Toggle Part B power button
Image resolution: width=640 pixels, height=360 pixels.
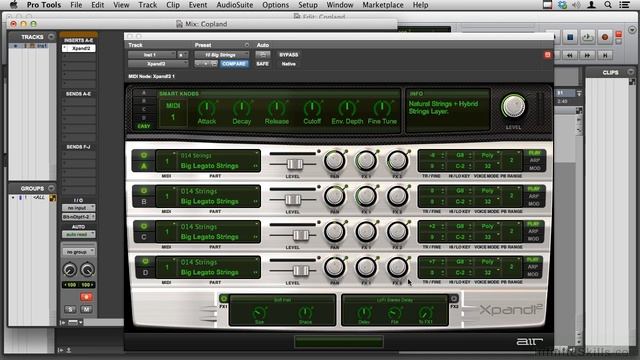(144, 191)
